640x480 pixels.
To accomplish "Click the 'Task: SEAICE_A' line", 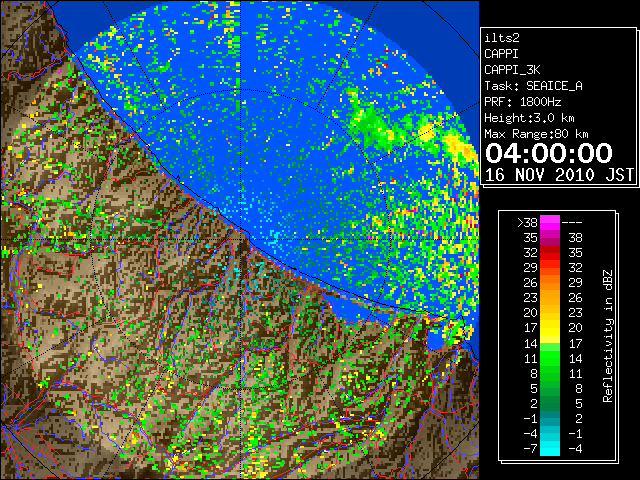I will pos(533,86).
